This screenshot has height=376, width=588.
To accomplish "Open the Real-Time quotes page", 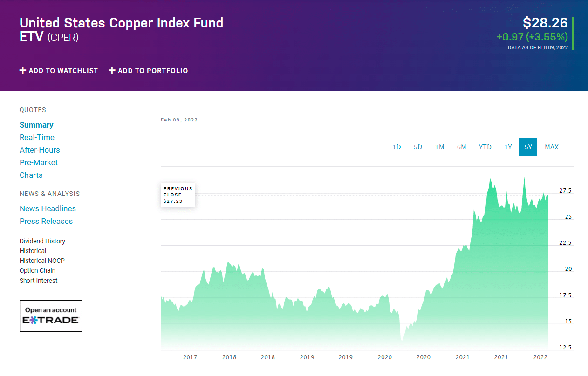I will click(x=37, y=137).
